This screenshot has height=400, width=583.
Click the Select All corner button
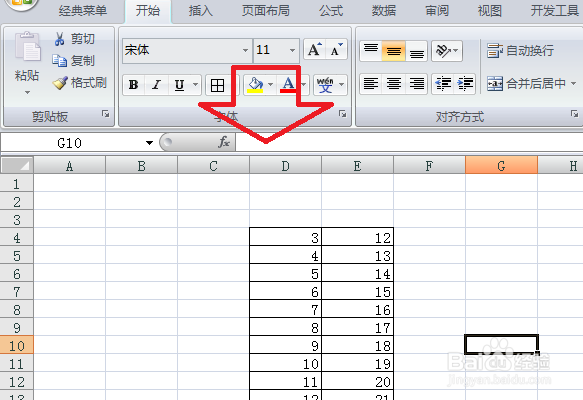(17, 165)
